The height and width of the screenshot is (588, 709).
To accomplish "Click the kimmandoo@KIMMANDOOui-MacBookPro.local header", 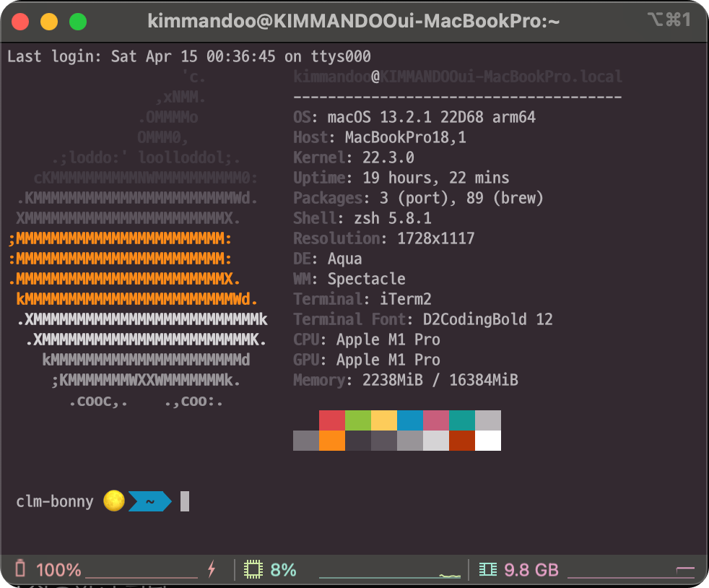I will [458, 77].
